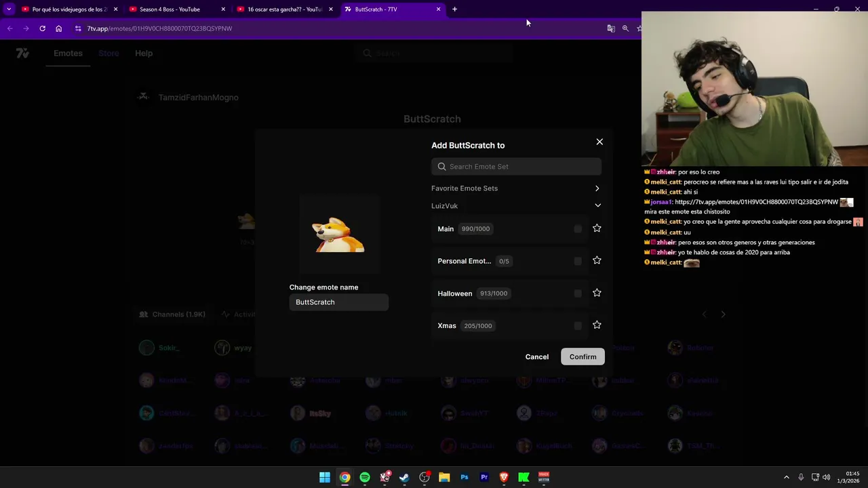Open Brave browser from the taskbar

click(x=504, y=477)
